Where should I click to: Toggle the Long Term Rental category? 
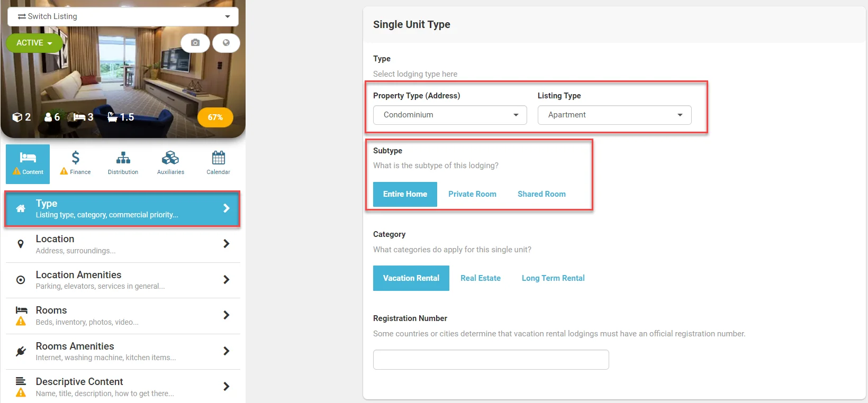point(553,278)
